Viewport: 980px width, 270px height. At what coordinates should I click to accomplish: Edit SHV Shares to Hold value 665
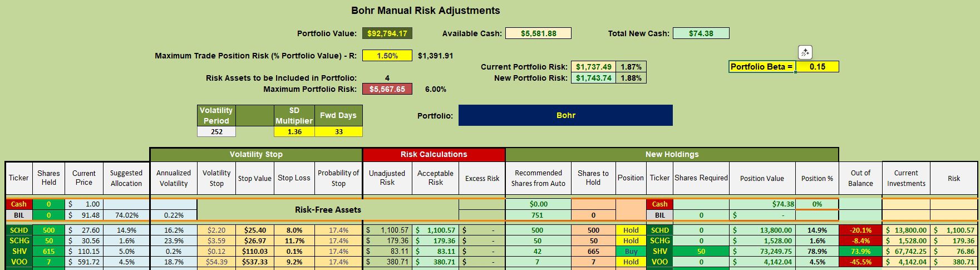pyautogui.click(x=593, y=251)
